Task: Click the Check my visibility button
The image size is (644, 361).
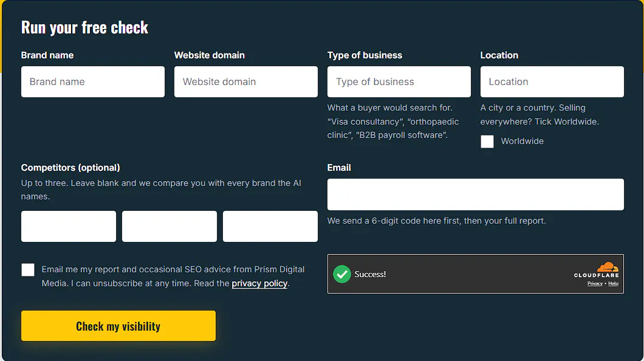Action: pyautogui.click(x=118, y=326)
